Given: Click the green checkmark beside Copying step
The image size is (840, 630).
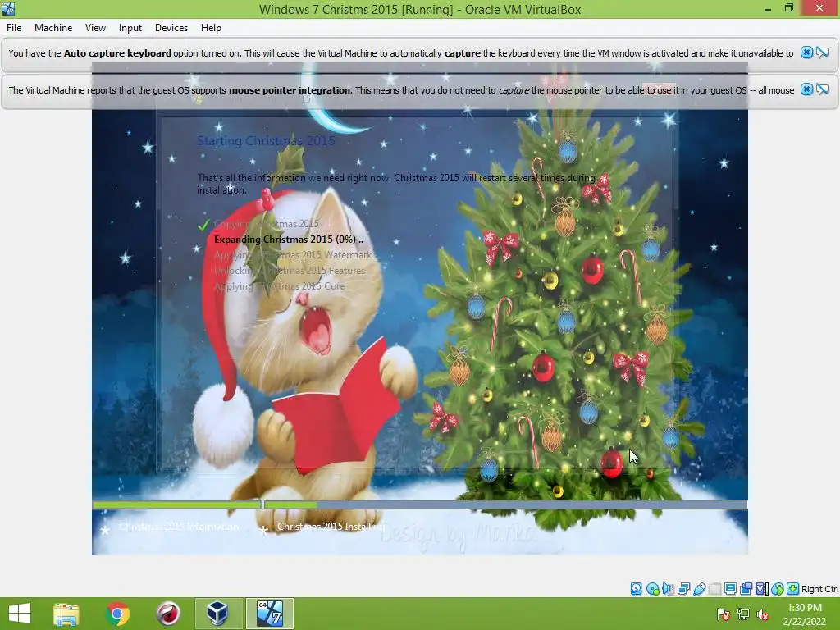Looking at the screenshot, I should 203,225.
